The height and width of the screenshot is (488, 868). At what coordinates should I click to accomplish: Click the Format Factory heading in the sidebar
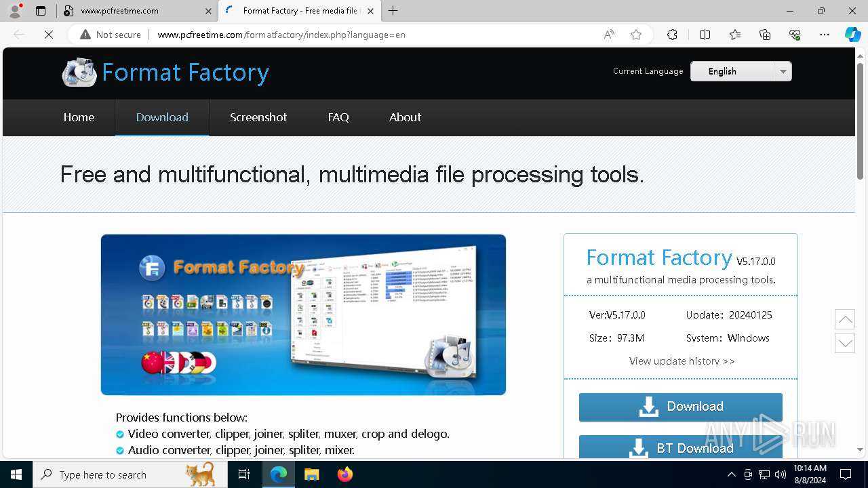click(x=658, y=258)
